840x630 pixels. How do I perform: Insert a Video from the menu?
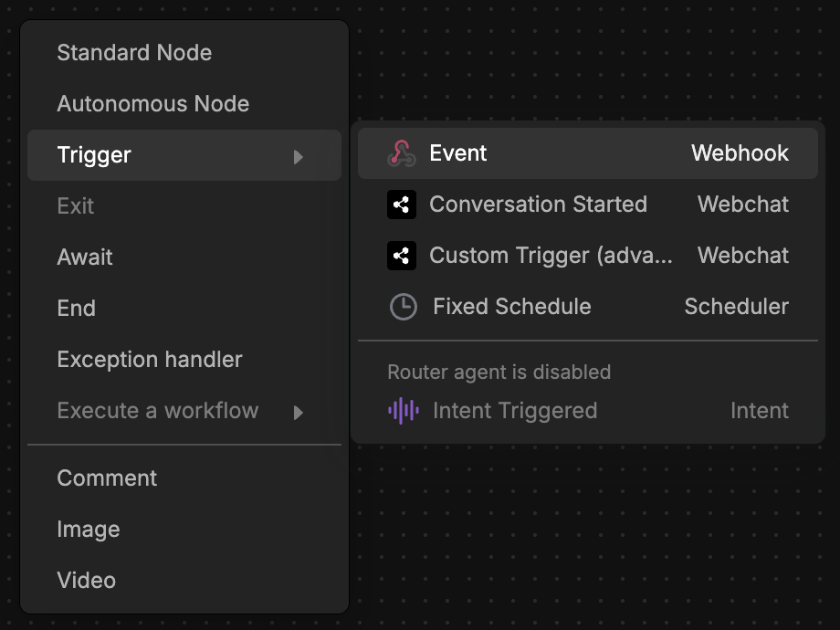pos(87,580)
